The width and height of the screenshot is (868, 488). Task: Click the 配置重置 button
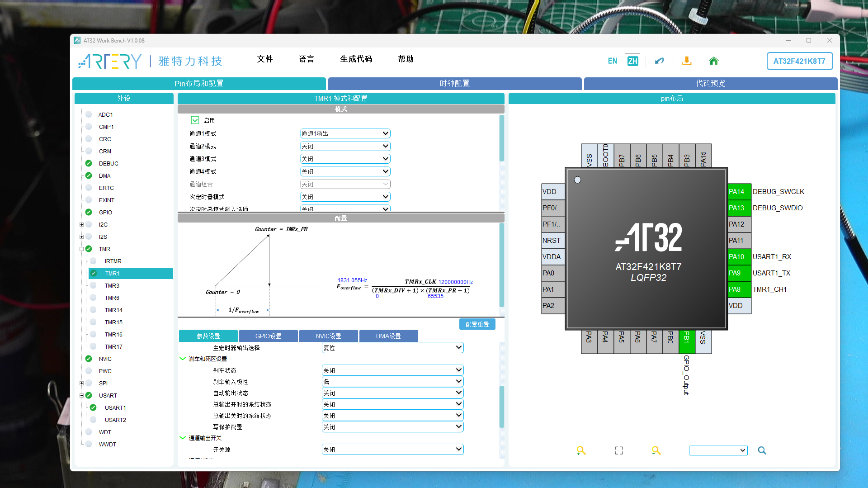(x=477, y=324)
